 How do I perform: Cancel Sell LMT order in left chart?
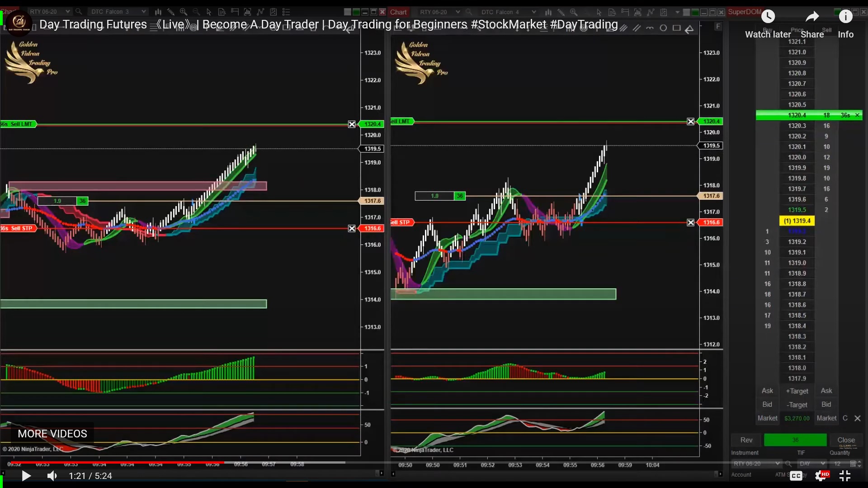[352, 124]
